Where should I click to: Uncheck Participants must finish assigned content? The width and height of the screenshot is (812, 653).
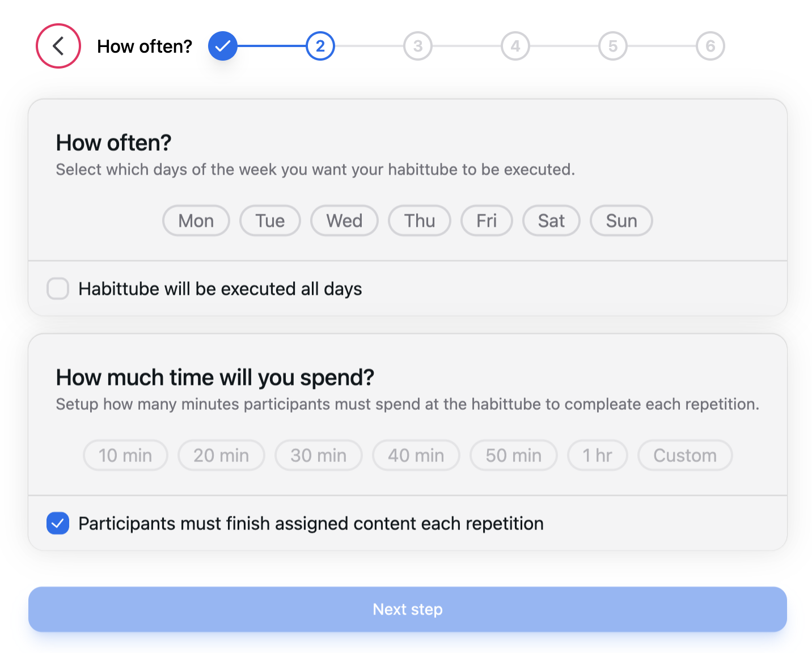click(58, 523)
